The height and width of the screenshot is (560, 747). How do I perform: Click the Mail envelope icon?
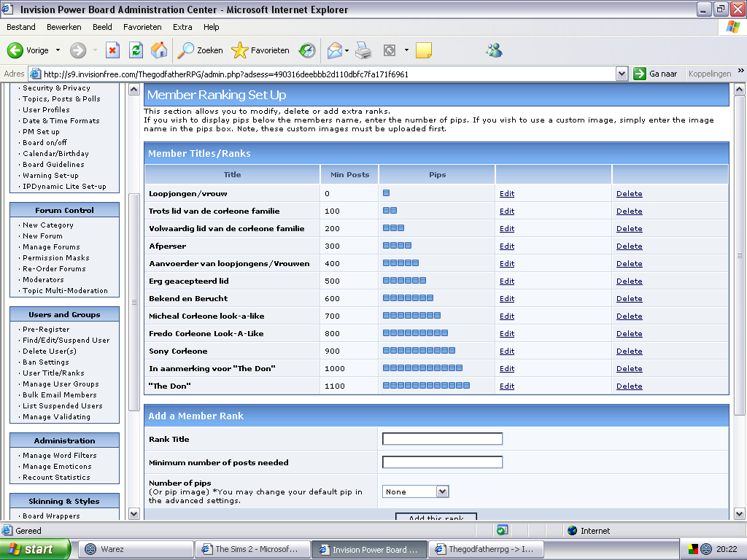pos(335,50)
